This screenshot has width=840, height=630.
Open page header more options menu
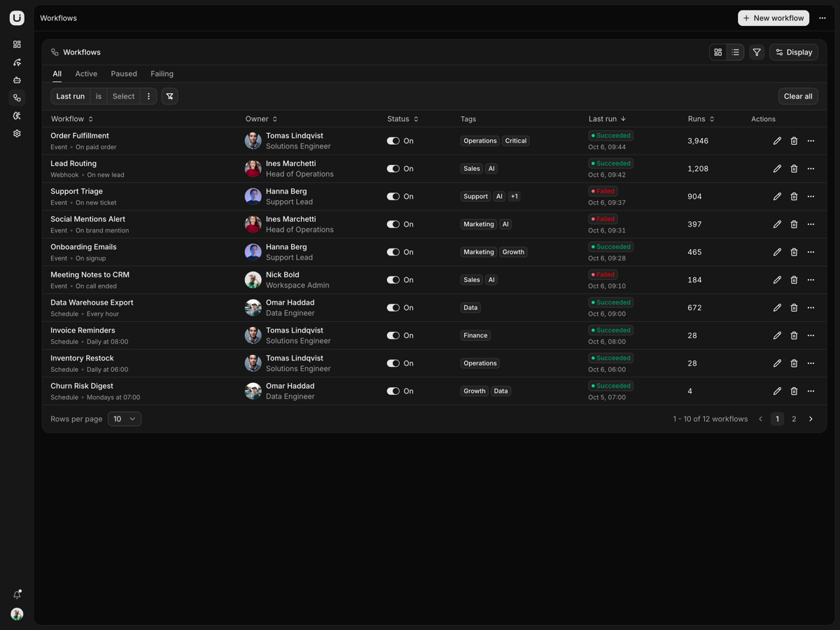click(822, 18)
